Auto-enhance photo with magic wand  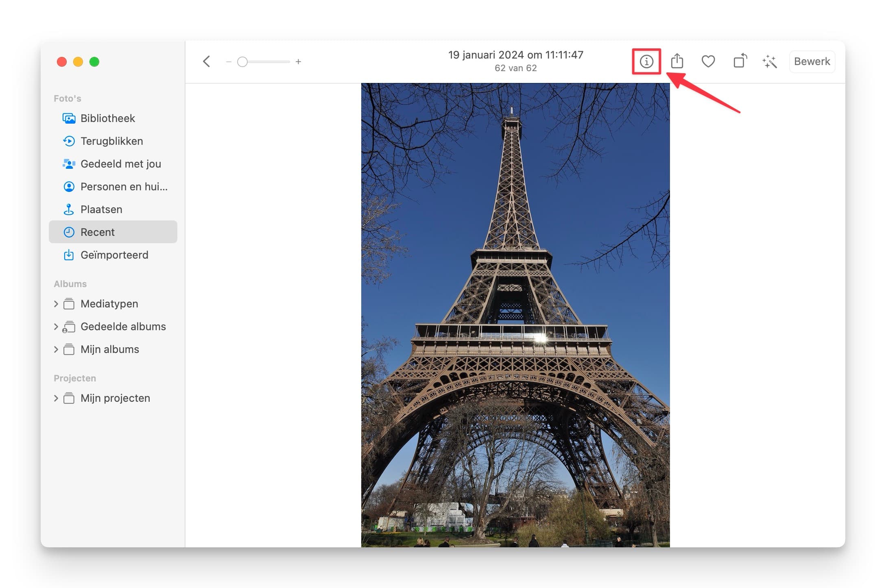pos(770,61)
